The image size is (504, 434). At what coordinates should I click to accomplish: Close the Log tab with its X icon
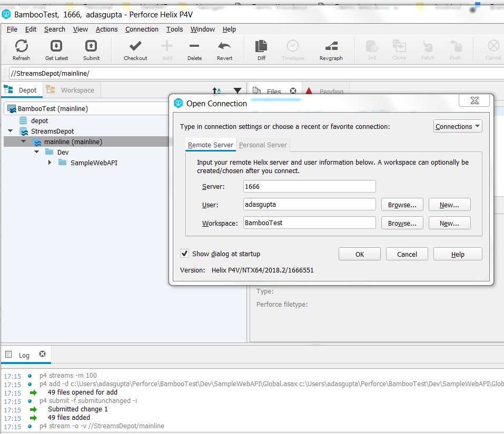(43, 354)
